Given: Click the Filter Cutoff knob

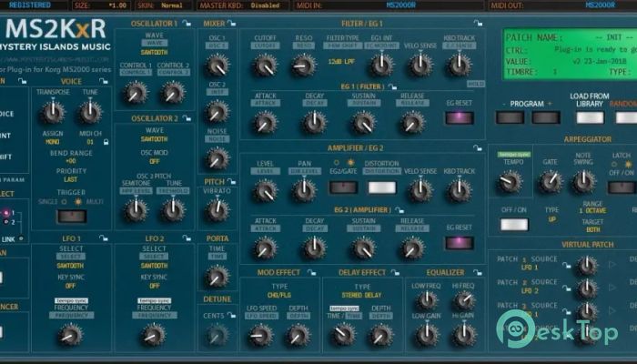Looking at the screenshot, I should [265, 65].
